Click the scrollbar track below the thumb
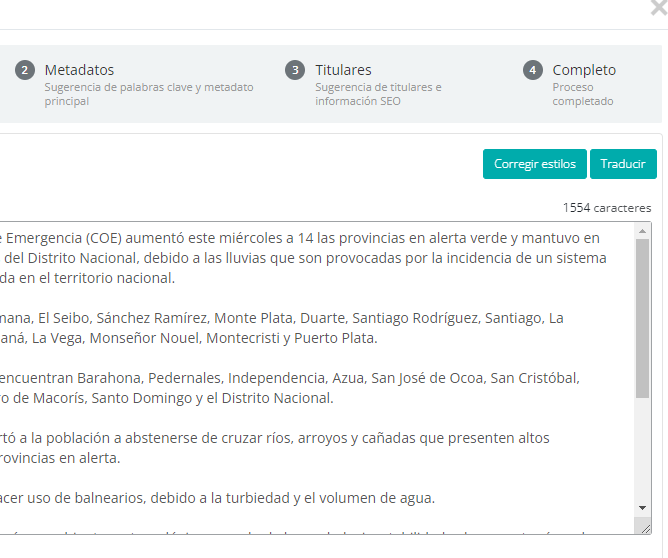The image size is (668, 558). coord(643,450)
